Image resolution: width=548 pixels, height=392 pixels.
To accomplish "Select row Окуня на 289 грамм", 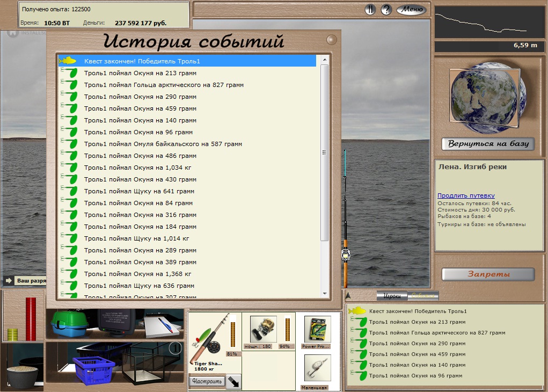I will [x=187, y=250].
